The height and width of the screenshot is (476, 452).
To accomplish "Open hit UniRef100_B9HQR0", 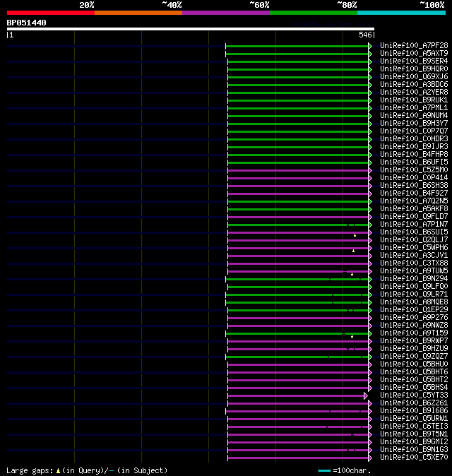I will click(414, 69).
